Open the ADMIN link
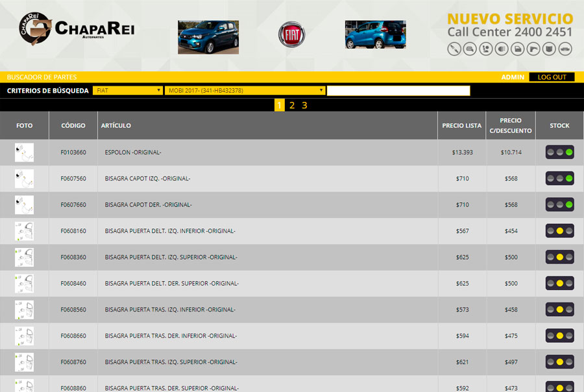The height and width of the screenshot is (392, 584). click(513, 77)
